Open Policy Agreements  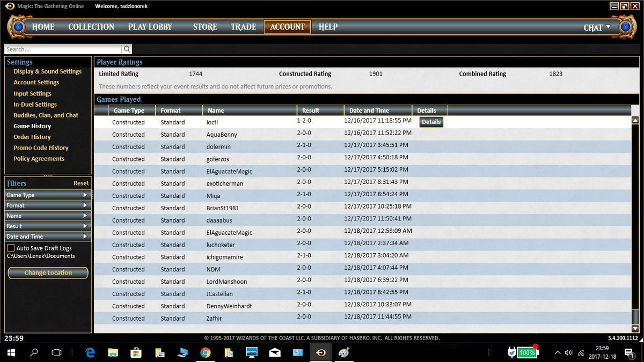[39, 159]
